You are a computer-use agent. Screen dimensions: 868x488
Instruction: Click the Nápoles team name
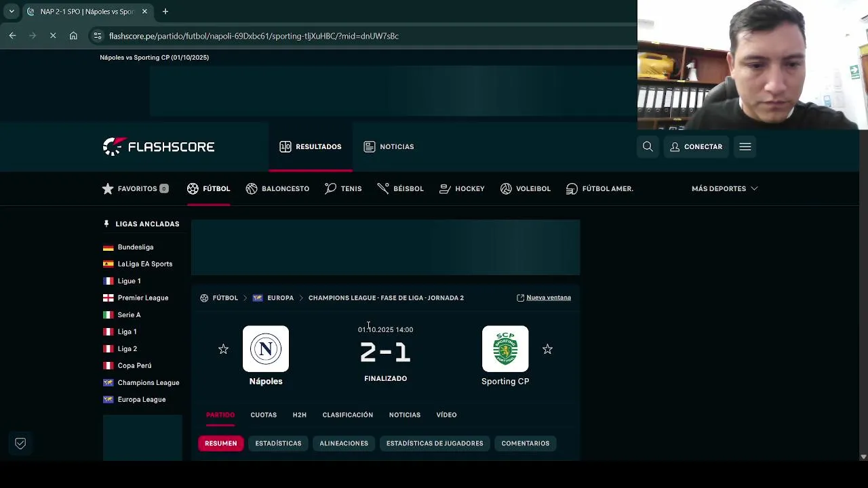click(266, 382)
